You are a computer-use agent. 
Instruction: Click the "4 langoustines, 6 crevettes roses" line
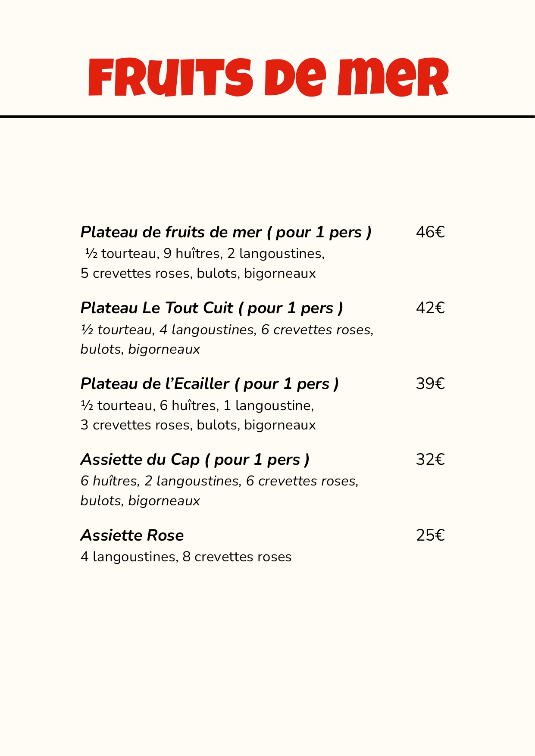click(x=227, y=330)
